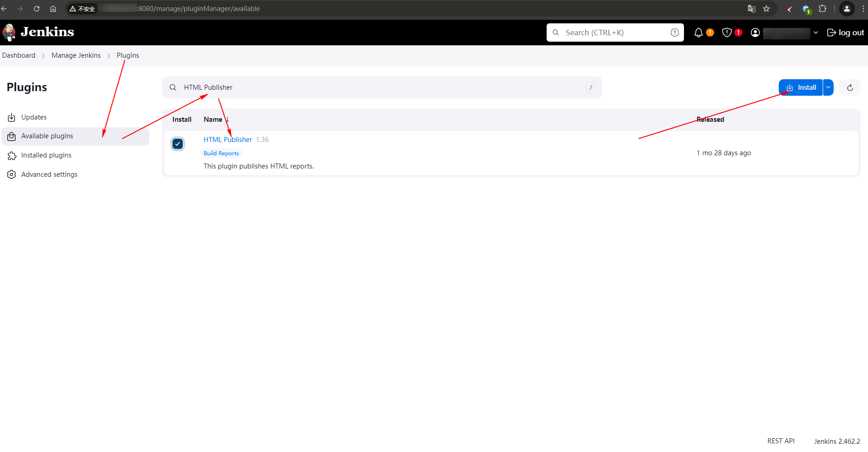This screenshot has width=868, height=452.
Task: Click Jenkins 2.462.2 version link
Action: coord(837,441)
